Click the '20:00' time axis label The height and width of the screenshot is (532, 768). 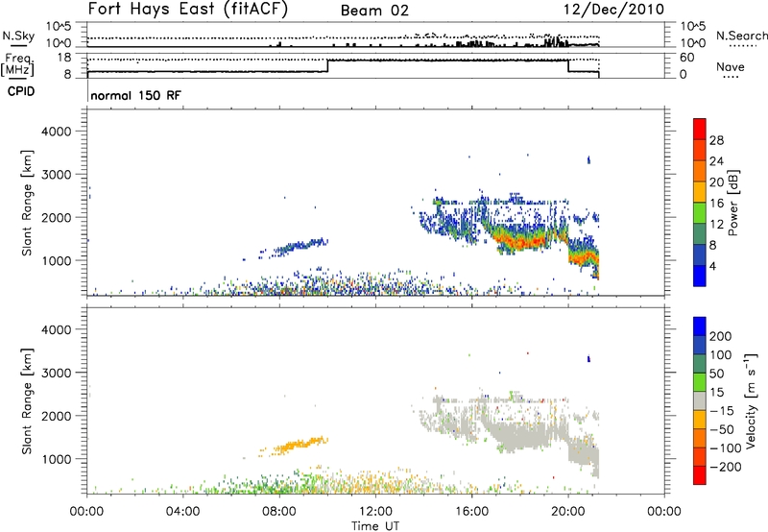click(x=568, y=512)
